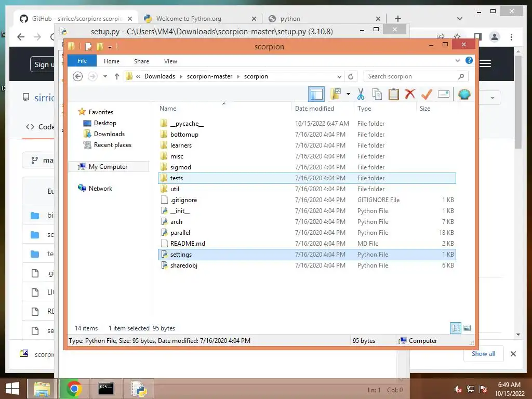Switch to Large icons view in status bar
532x399 pixels.
(x=467, y=328)
